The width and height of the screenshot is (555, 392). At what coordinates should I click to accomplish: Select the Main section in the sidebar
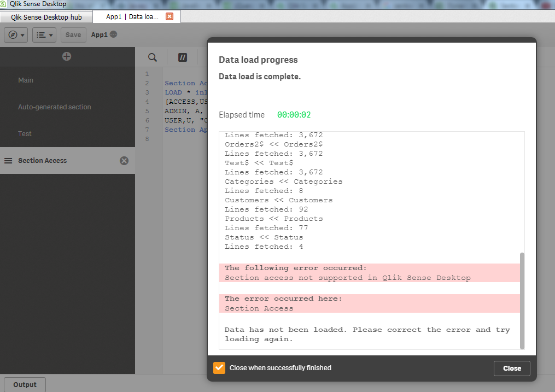point(25,80)
